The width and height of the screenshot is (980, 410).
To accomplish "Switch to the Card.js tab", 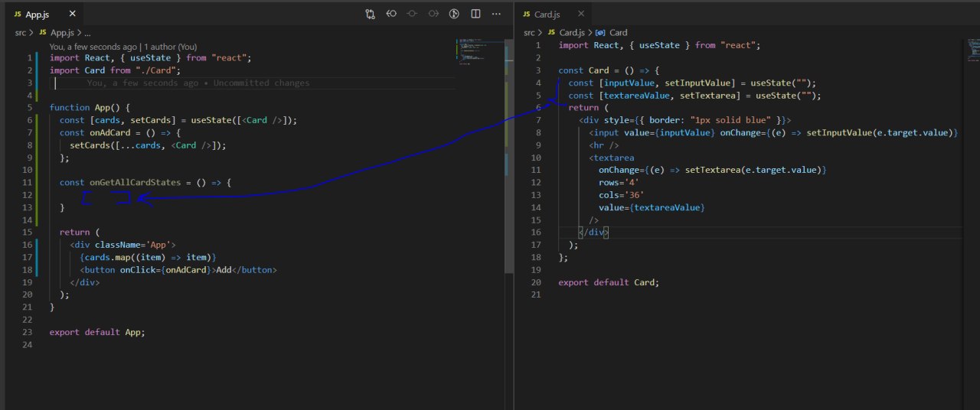I will point(547,14).
